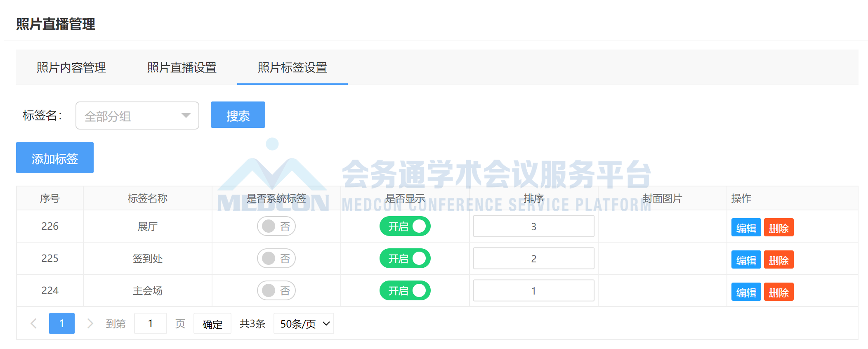868x349 pixels.
Task: Open the 照片直播设置 tab
Action: pos(182,67)
